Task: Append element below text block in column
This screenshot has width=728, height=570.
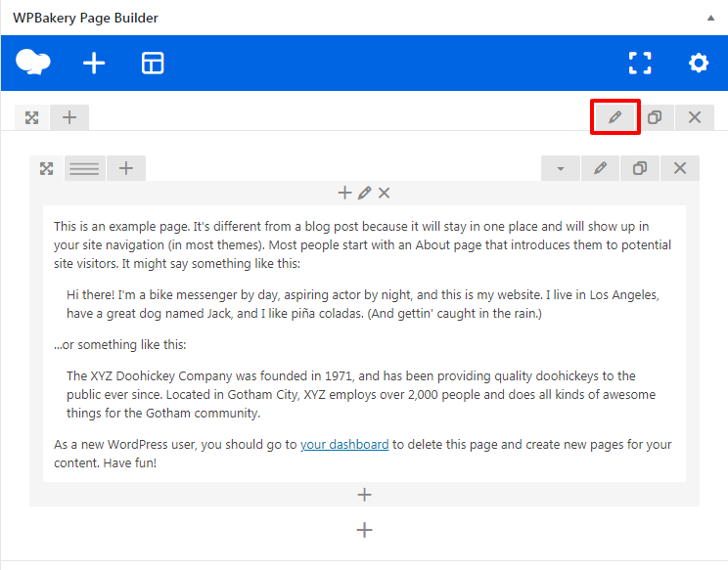Action: click(365, 495)
